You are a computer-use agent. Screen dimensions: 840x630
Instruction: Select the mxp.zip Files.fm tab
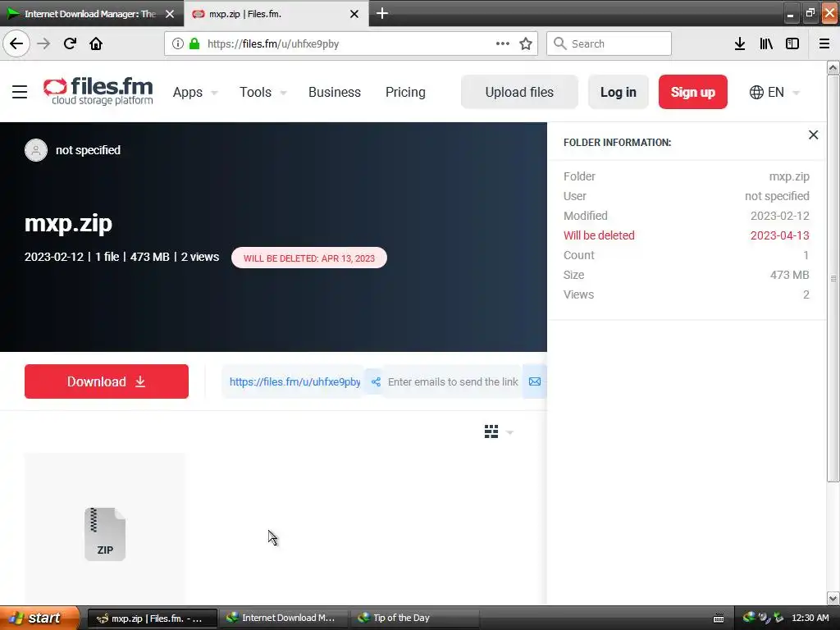coord(276,13)
